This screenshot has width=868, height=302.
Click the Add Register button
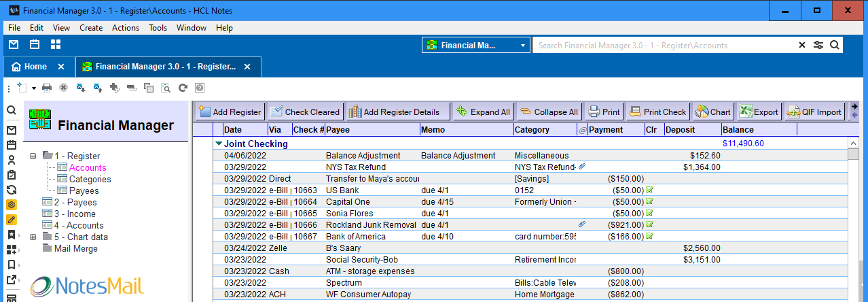click(x=230, y=112)
